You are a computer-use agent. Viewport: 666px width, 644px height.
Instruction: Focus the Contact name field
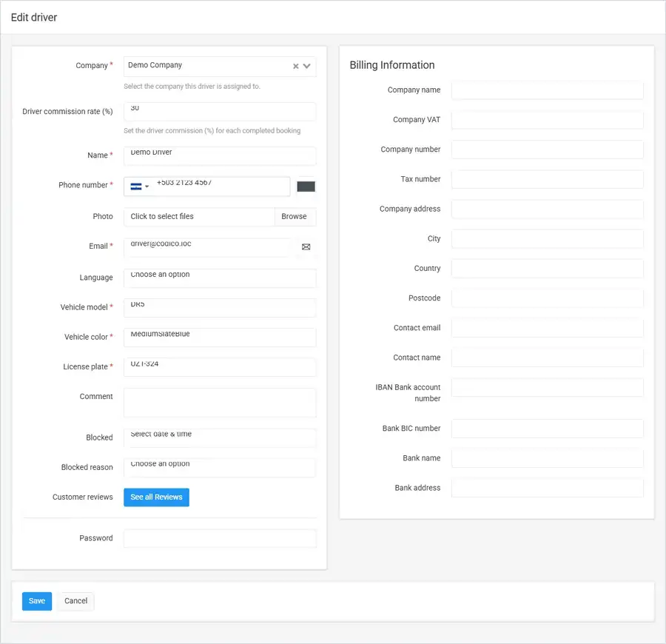coord(547,358)
